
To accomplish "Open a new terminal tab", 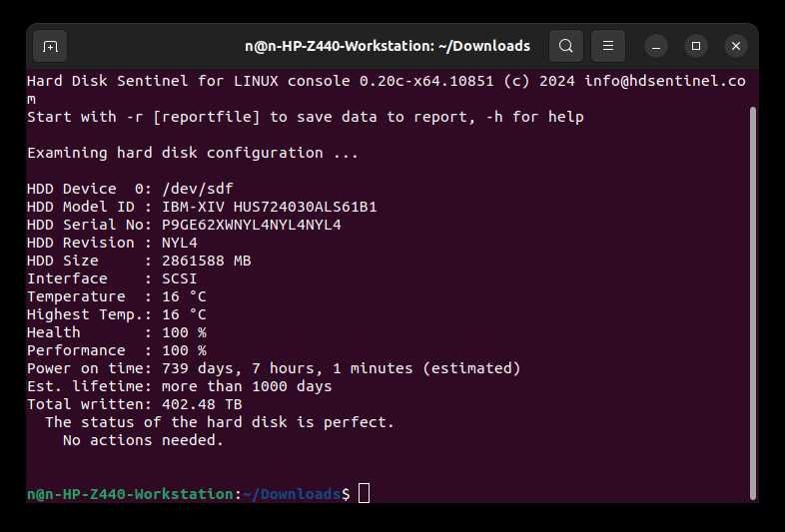I will 50,47.
